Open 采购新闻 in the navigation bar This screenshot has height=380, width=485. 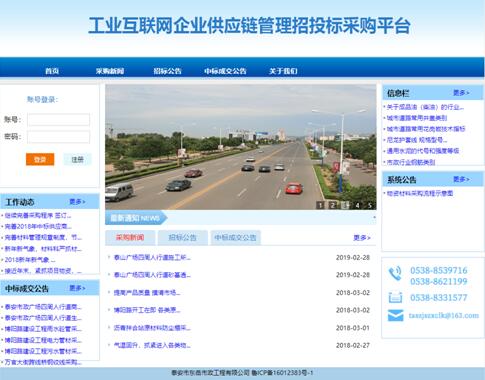tap(110, 71)
